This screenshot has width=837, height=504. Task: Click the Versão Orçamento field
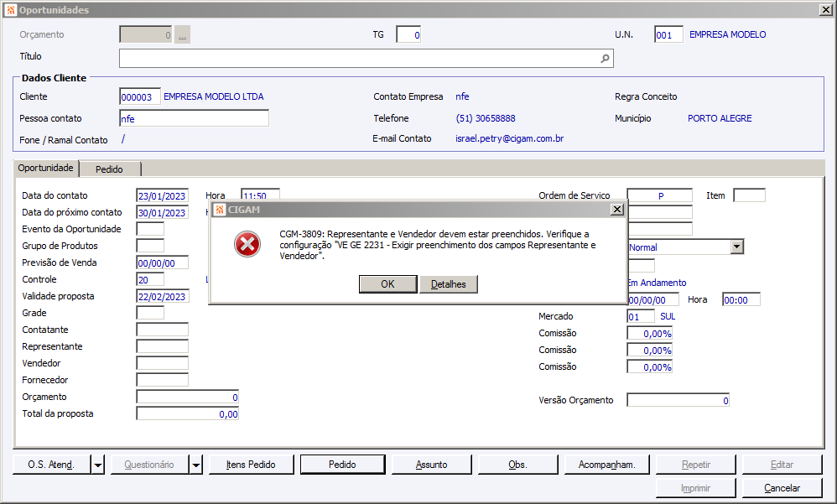coord(678,400)
